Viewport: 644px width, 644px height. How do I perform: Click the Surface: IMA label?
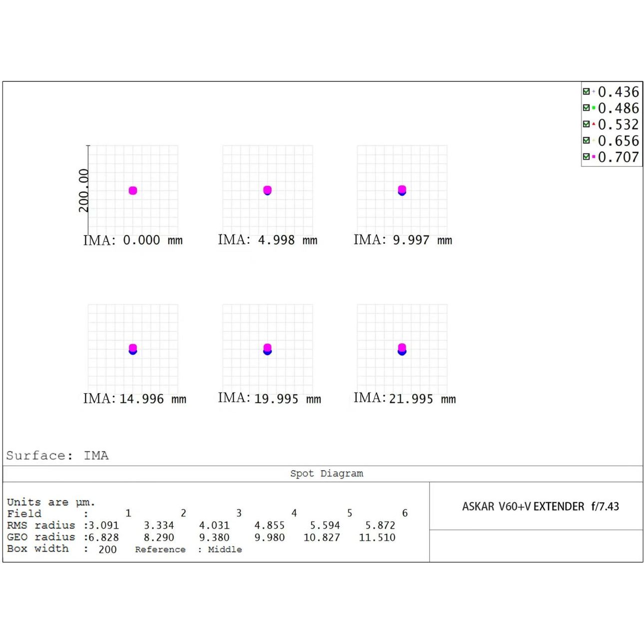pyautogui.click(x=57, y=456)
